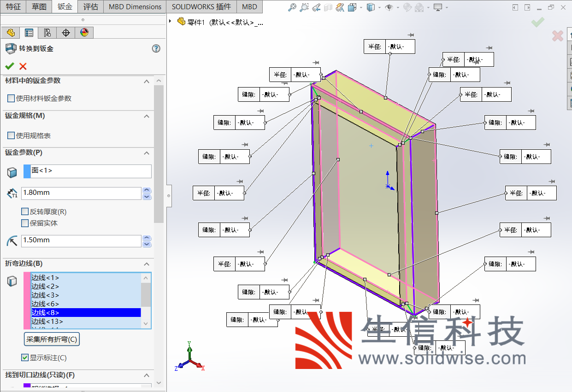
Task: Click the View Settings monitor icon
Action: (438, 7)
